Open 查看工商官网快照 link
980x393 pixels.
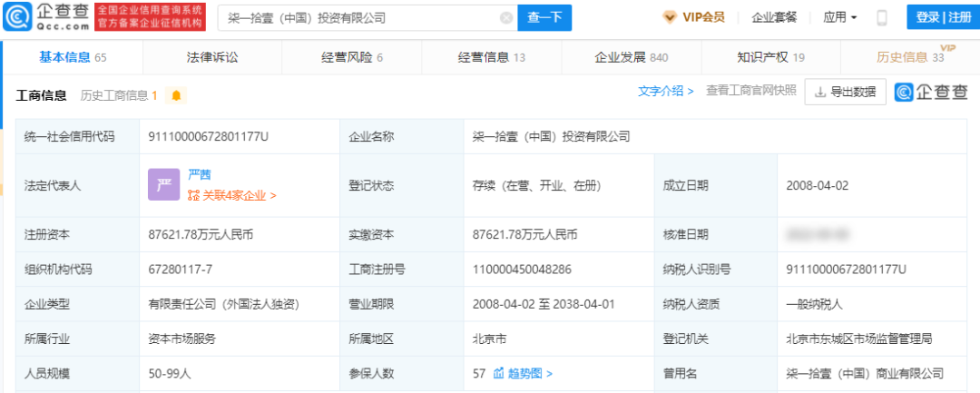pyautogui.click(x=750, y=92)
